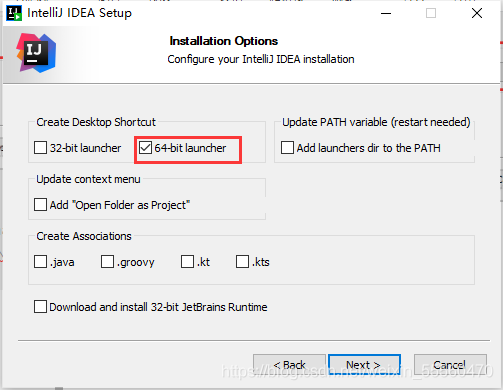
Task: Check the .kts association box
Action: [242, 262]
